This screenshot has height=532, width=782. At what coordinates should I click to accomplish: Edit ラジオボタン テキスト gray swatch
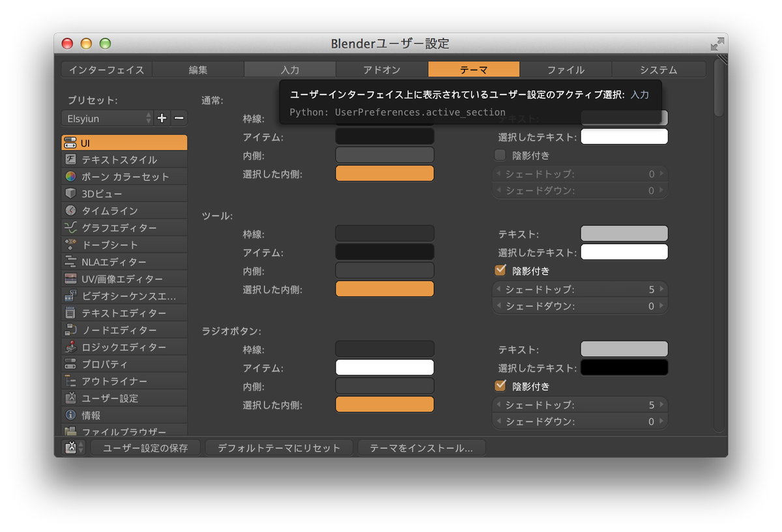pos(624,349)
